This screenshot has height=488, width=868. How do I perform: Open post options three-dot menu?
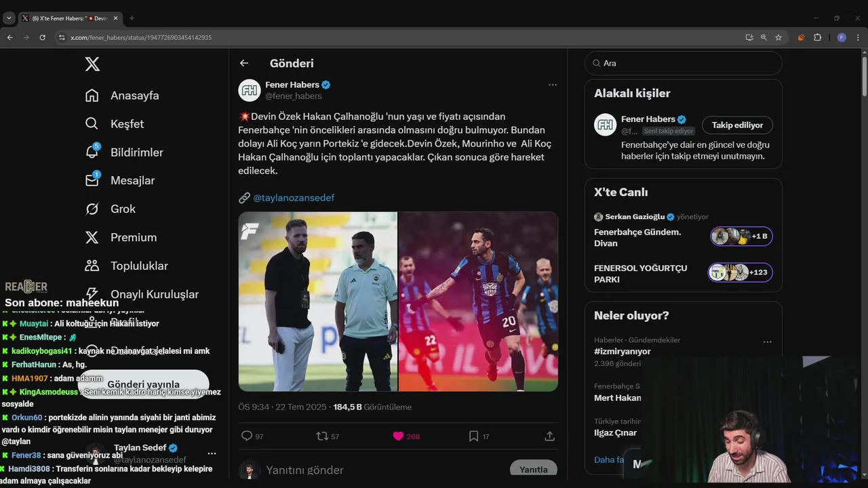pyautogui.click(x=553, y=85)
